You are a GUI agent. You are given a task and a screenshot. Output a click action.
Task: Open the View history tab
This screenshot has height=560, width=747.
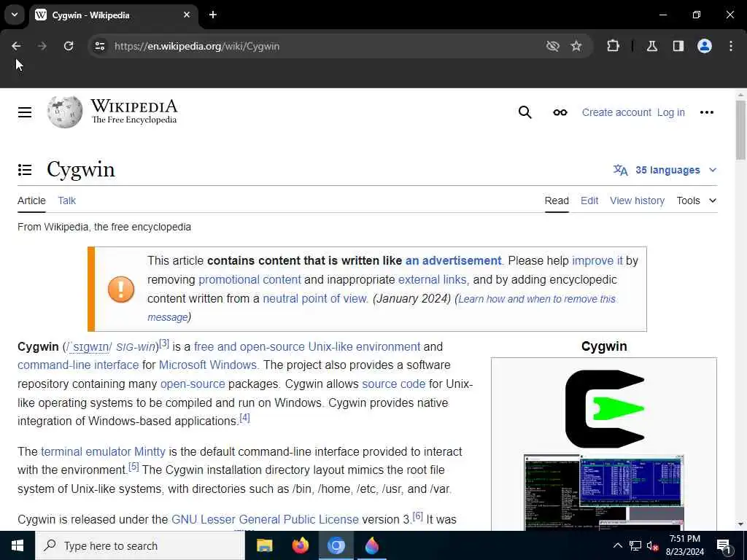pos(637,201)
